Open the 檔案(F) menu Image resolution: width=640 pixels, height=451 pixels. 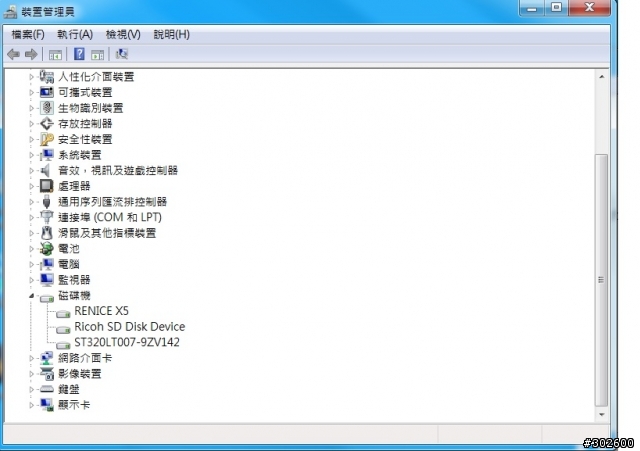click(x=28, y=34)
